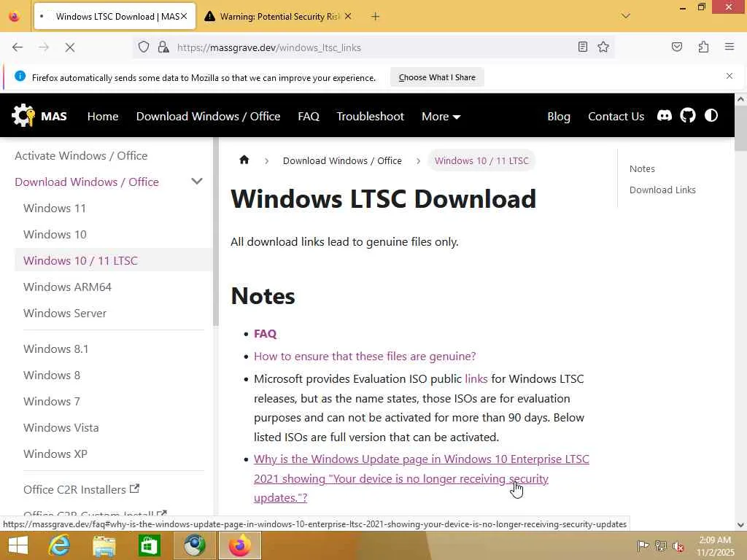Viewport: 747px width, 560px height.
Task: Open the Windows Store taskbar icon
Action: [149, 545]
